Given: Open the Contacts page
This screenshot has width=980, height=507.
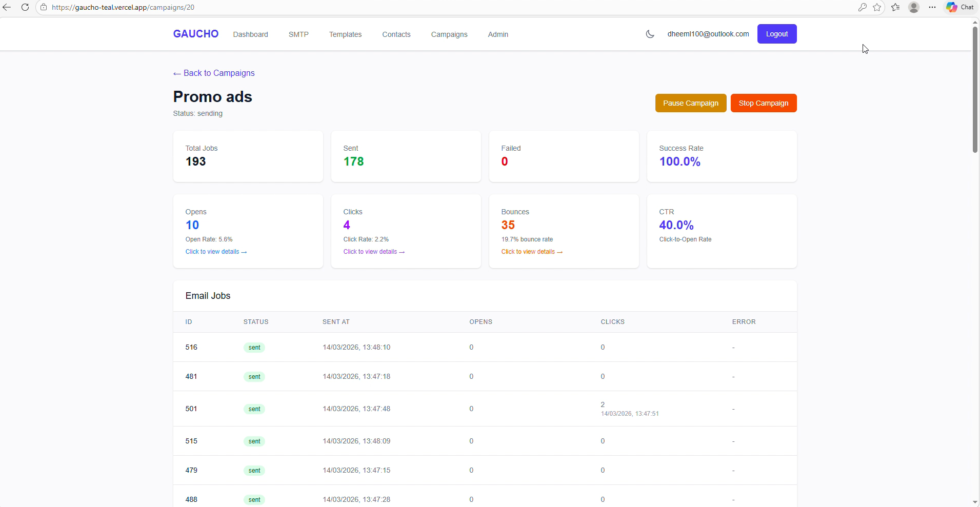Looking at the screenshot, I should (x=396, y=34).
